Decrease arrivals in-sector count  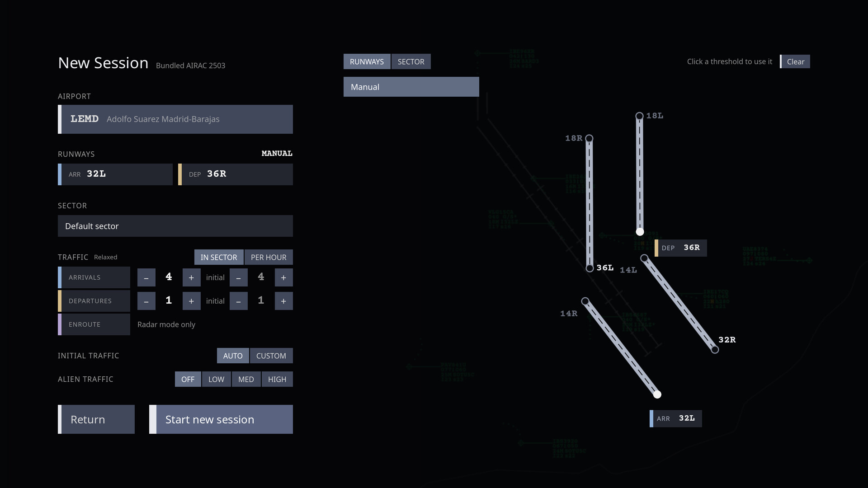click(x=146, y=277)
